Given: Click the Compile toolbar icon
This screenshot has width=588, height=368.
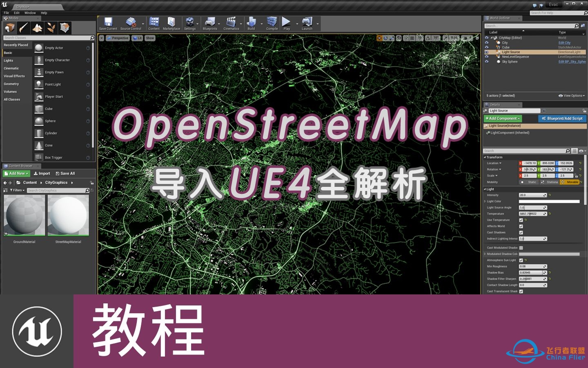Looking at the screenshot, I should pos(272,22).
